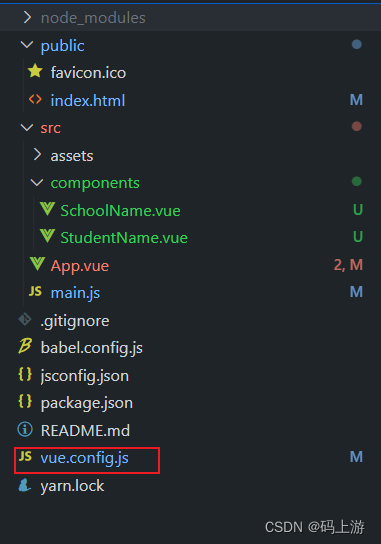The image size is (381, 544).
Task: Click the yarn icon beside yarn.lock
Action: point(25,485)
